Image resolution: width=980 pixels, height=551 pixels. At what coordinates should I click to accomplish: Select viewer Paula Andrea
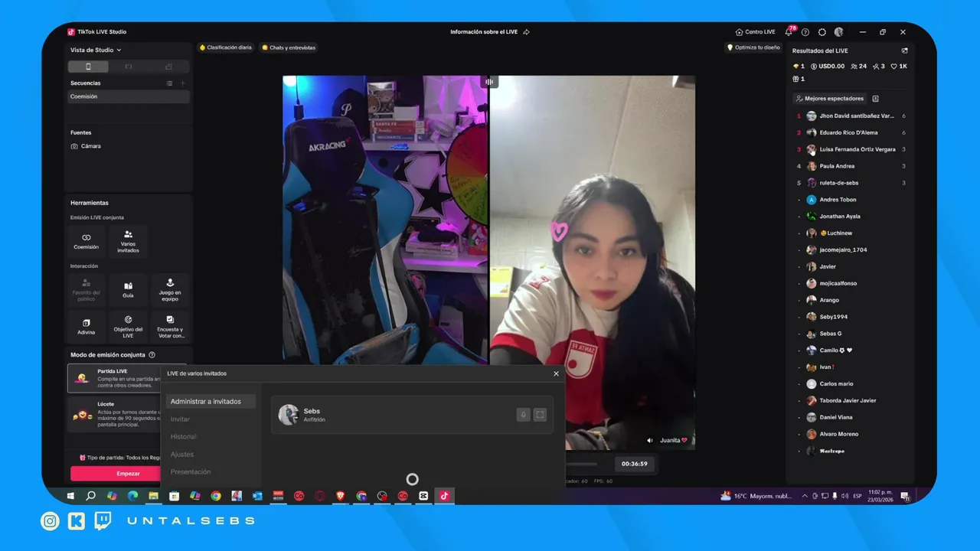click(x=851, y=166)
